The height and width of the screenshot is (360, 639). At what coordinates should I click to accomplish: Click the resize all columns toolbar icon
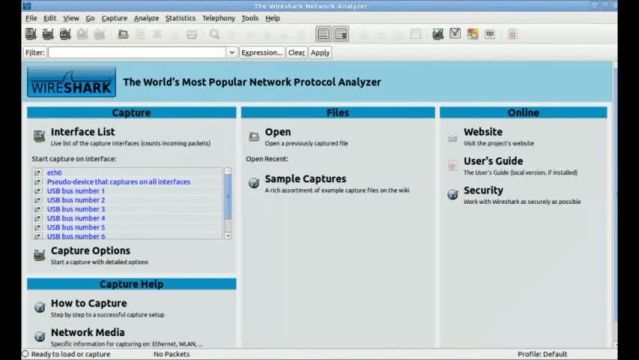415,34
